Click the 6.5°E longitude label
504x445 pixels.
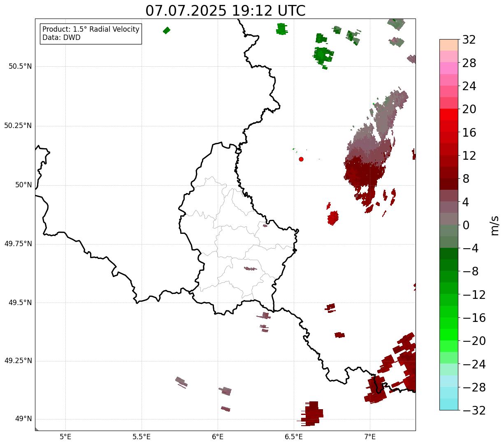tap(294, 436)
